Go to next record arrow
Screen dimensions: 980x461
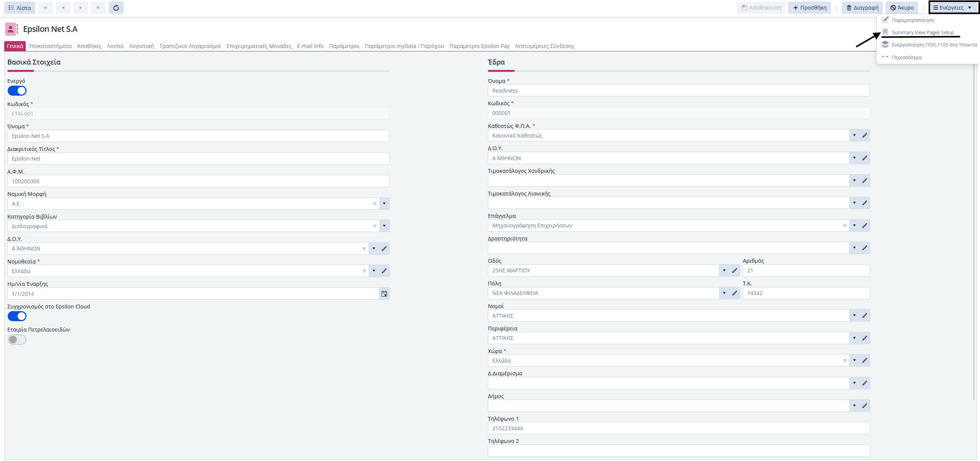tap(81, 8)
